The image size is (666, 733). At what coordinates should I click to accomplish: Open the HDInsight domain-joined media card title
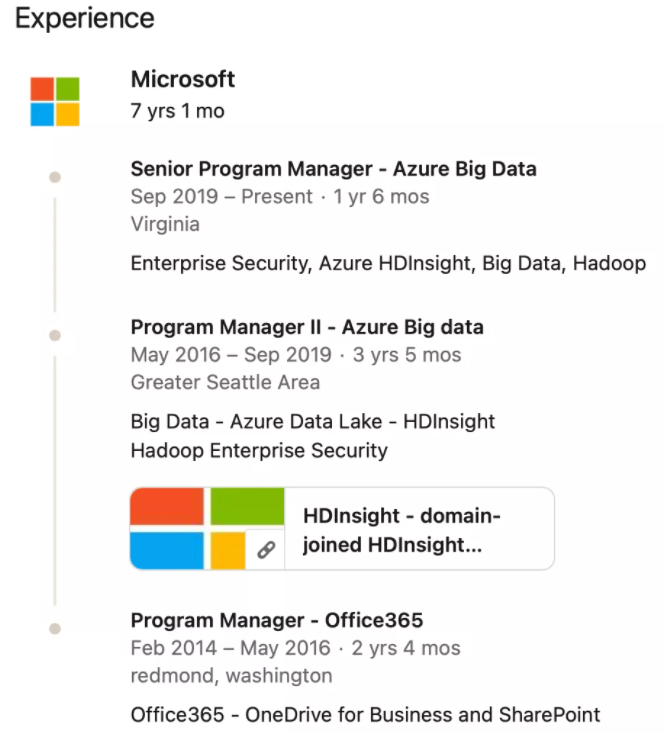coord(401,530)
